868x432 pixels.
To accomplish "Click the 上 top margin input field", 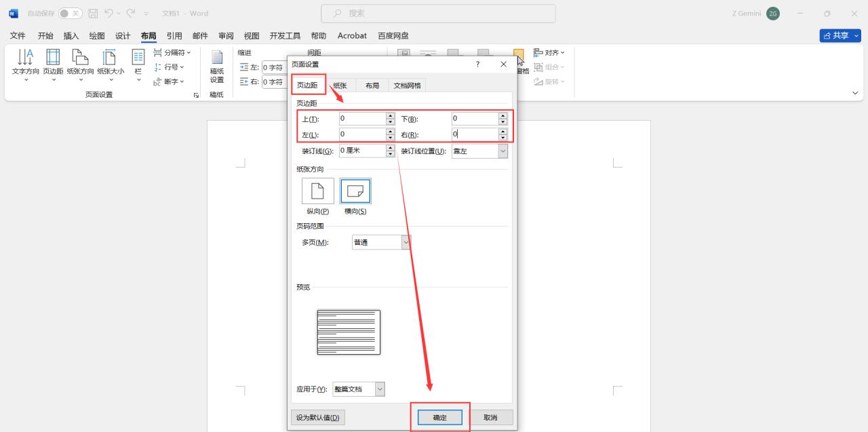I will point(362,118).
